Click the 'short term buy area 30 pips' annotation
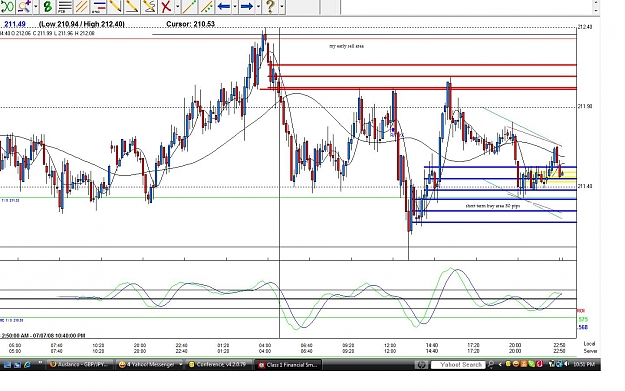The height and width of the screenshot is (391, 625). pos(493,206)
